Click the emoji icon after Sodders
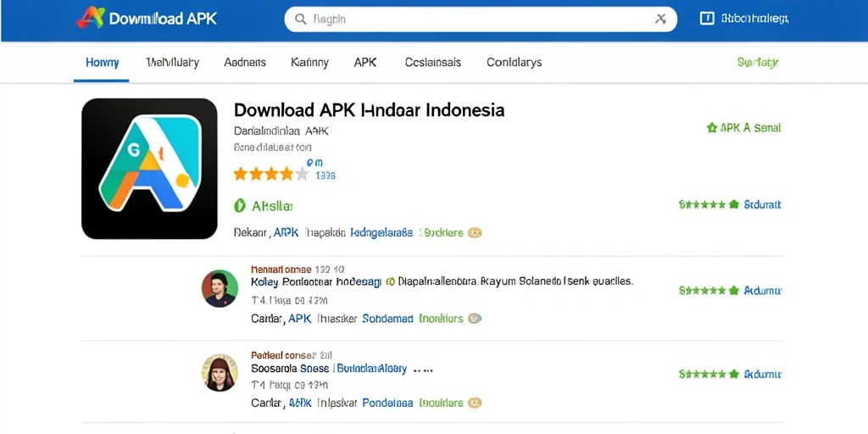Screen dimensions: 868x434 click(475, 233)
